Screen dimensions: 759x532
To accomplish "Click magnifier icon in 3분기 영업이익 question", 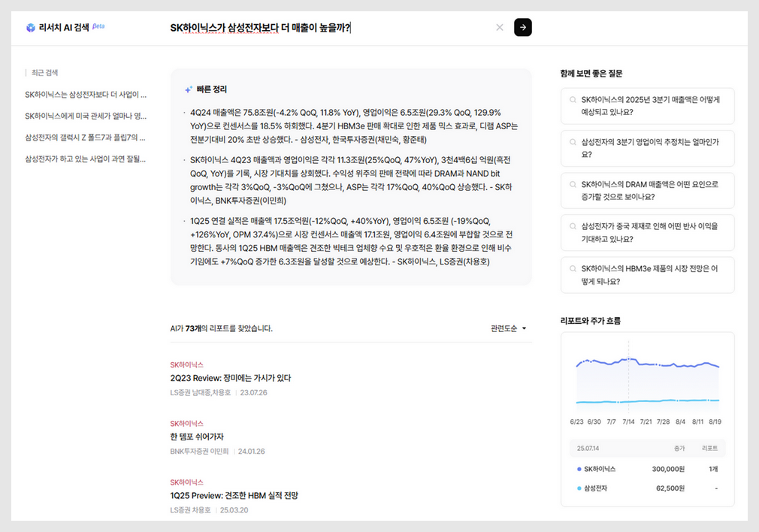I will 573,142.
